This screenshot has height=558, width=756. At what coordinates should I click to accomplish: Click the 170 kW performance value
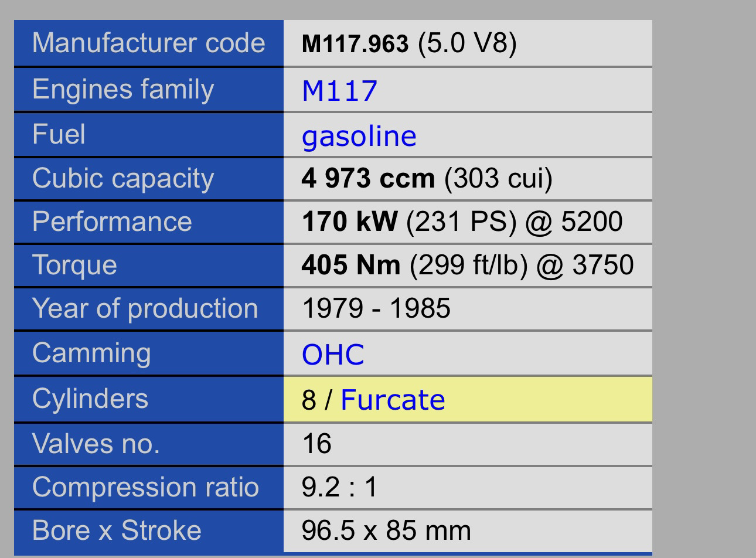pyautogui.click(x=349, y=222)
